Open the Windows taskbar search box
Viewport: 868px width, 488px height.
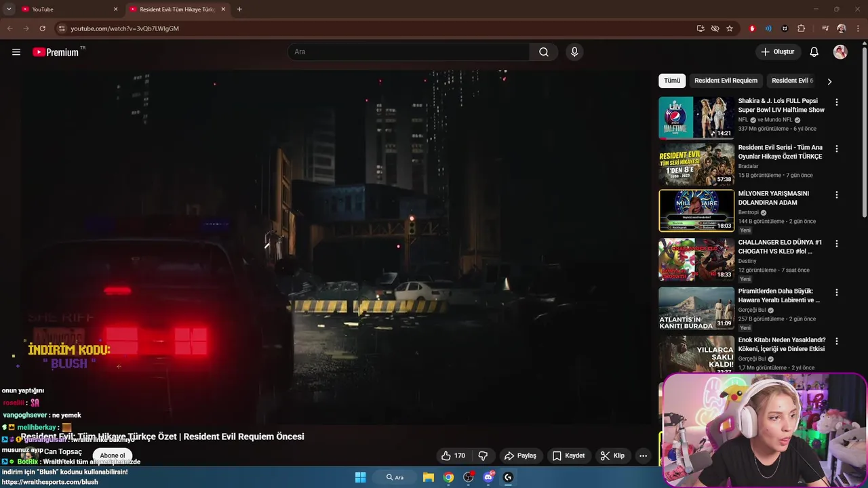click(395, 477)
